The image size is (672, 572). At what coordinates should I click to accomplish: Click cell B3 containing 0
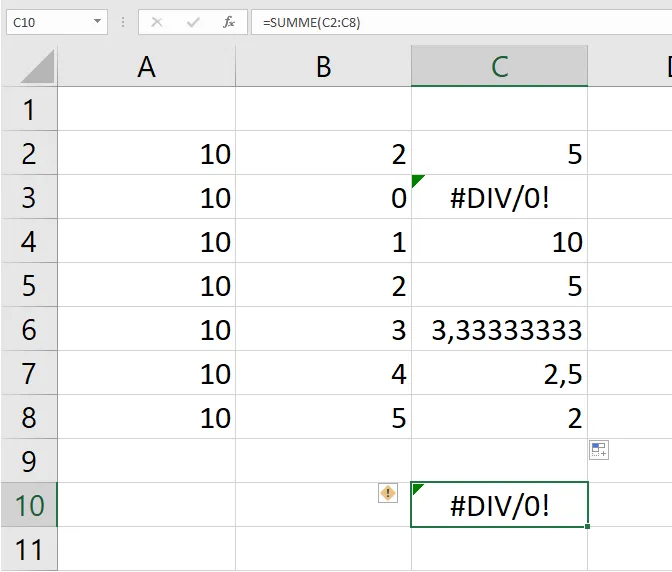tap(323, 198)
